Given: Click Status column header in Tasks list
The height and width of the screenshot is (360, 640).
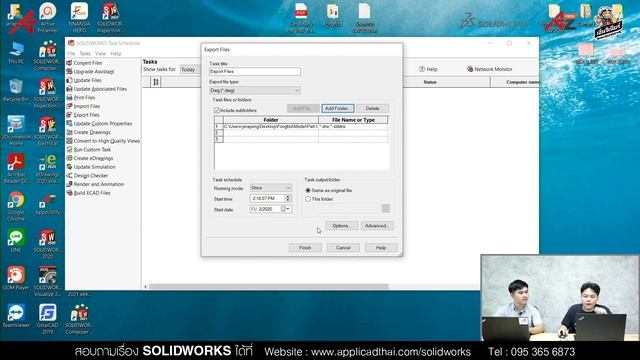Looking at the screenshot, I should (x=430, y=82).
